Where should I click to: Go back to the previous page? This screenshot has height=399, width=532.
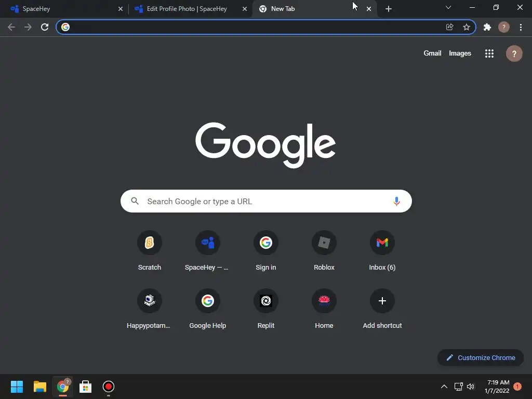pos(11,27)
